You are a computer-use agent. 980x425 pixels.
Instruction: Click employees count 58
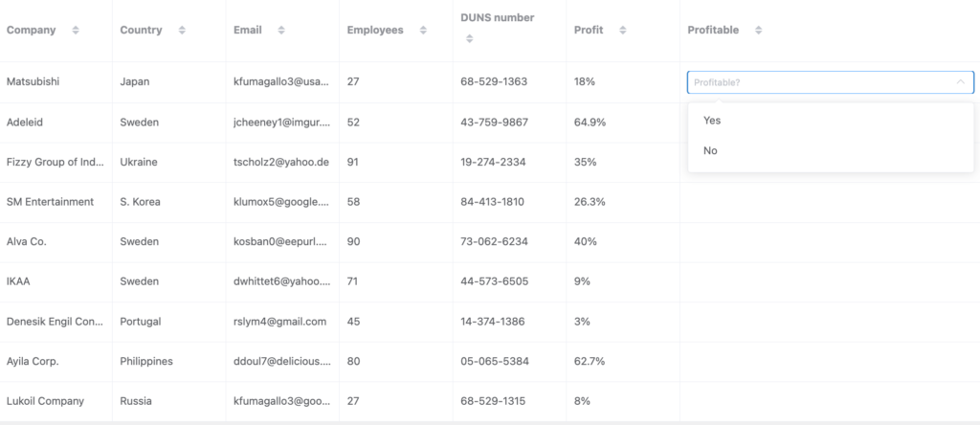pyautogui.click(x=353, y=203)
